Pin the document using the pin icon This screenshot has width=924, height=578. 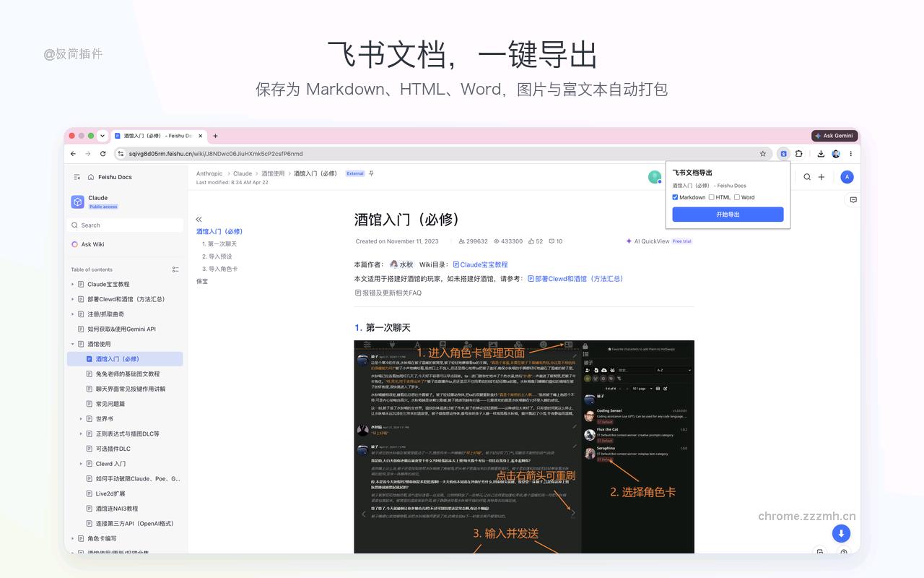(x=372, y=173)
